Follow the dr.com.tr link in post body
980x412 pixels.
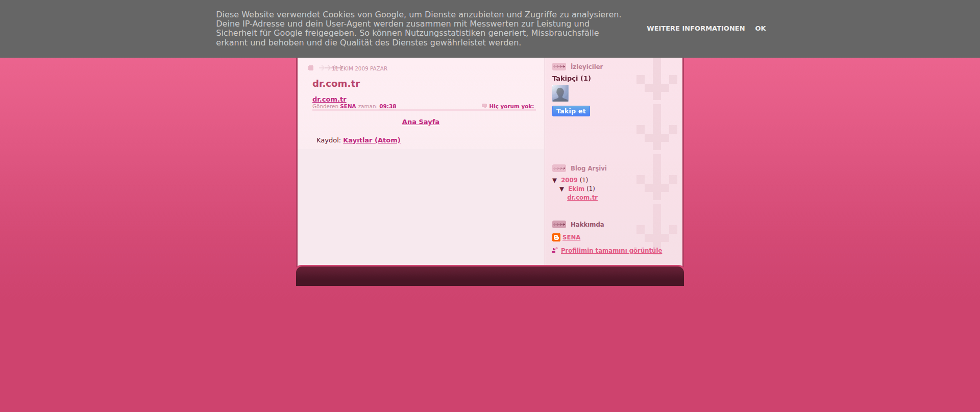329,100
